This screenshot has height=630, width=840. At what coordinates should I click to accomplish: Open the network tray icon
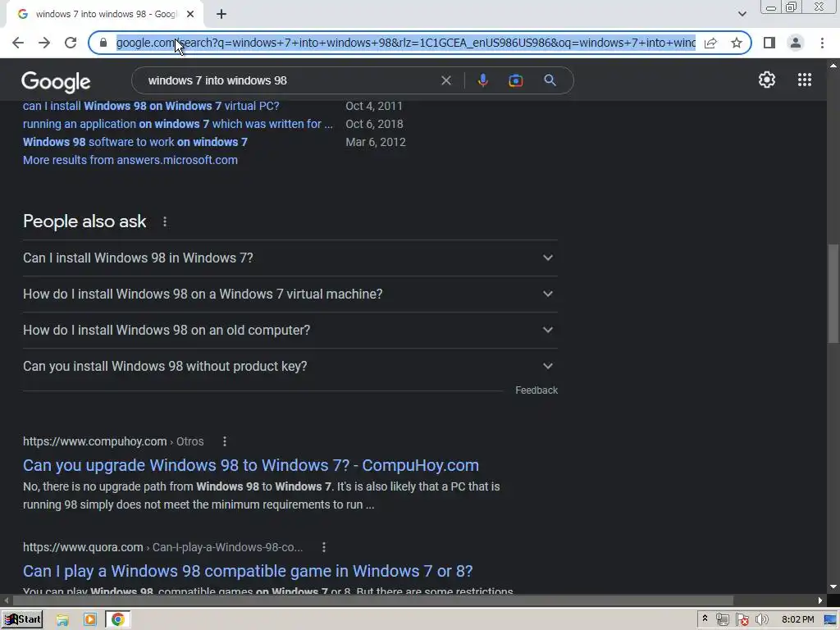(722, 620)
